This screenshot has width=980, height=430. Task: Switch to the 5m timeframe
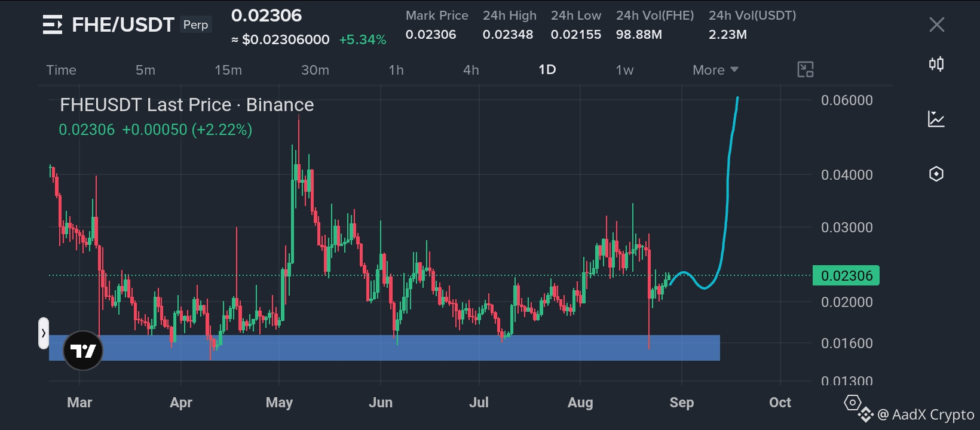(x=145, y=70)
